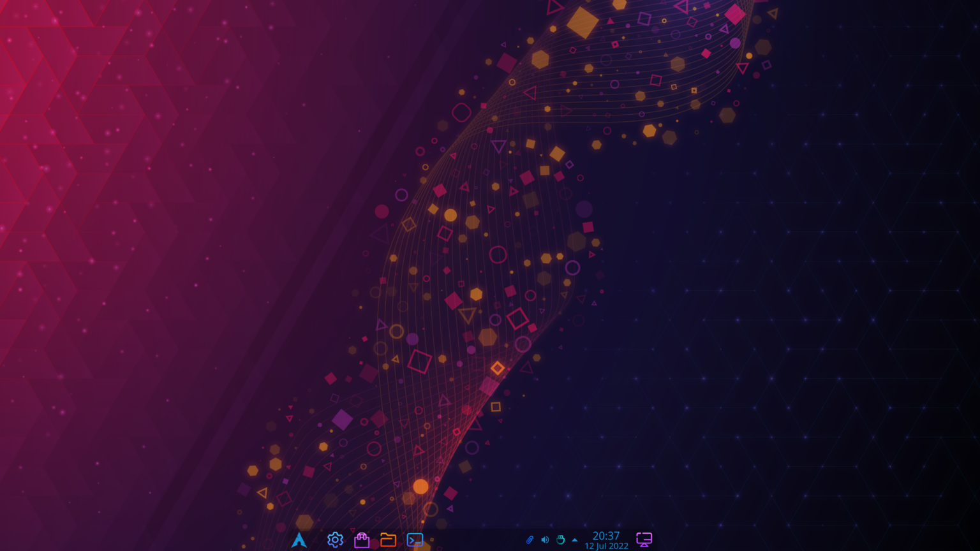
Task: Open calendar dropdown from the clock
Action: (x=605, y=536)
